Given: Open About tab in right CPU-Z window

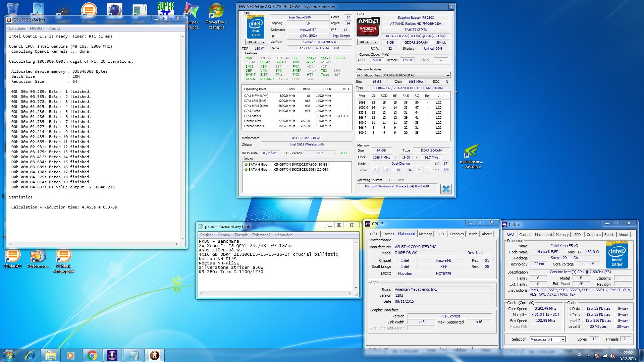Looking at the screenshot, I should point(624,235).
